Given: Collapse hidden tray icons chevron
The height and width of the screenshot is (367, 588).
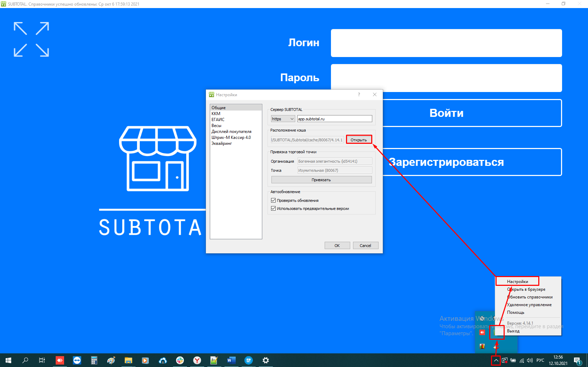Looking at the screenshot, I should point(496,360).
